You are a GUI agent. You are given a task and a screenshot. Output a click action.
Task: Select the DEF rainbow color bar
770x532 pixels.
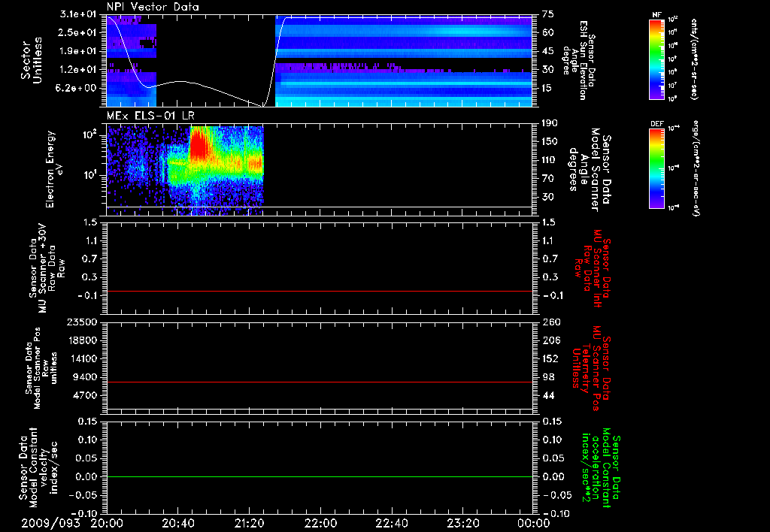click(x=656, y=169)
